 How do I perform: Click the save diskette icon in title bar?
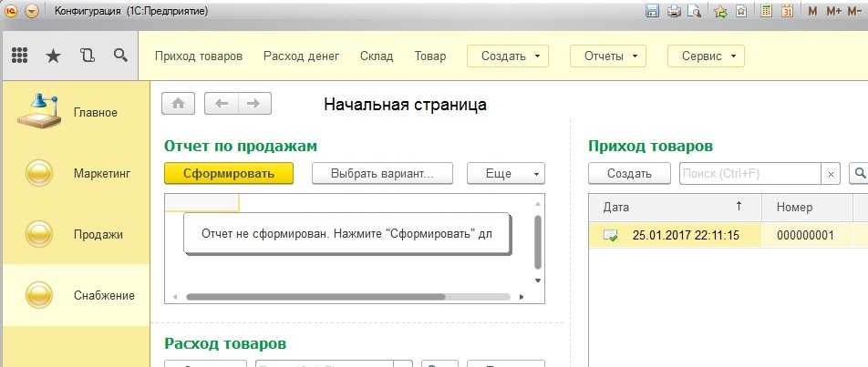click(x=652, y=11)
